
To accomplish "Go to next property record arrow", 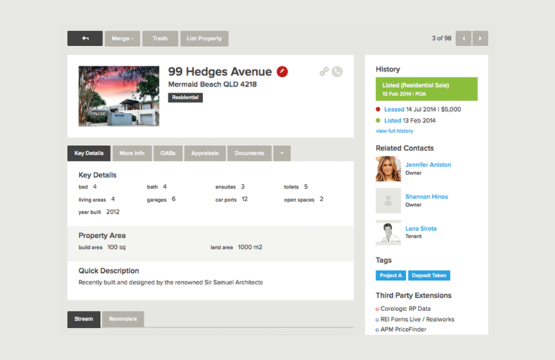I will pos(480,38).
